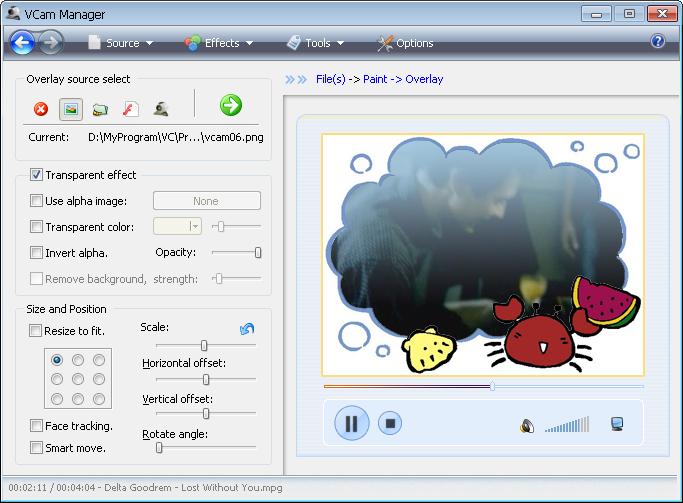Select the Flash file overlay source icon
This screenshot has width=683, height=503.
tap(130, 109)
